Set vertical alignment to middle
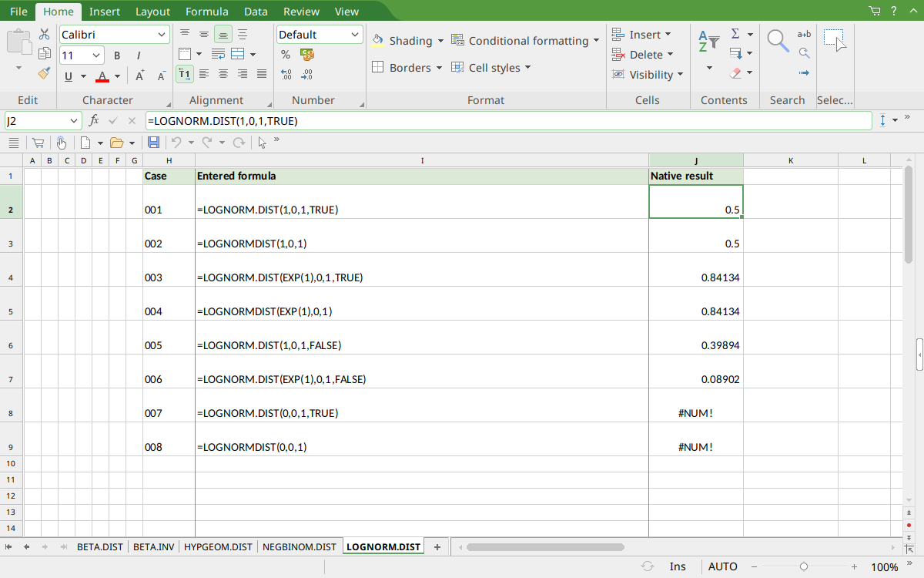Screen dimensions: 924x578 click(x=204, y=34)
